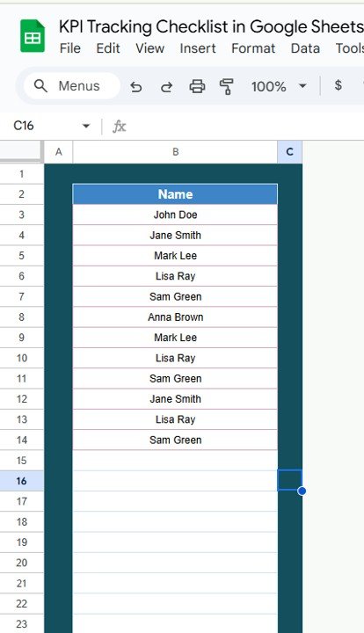Open the Data menu
Image resolution: width=364 pixels, height=633 pixels.
[305, 48]
